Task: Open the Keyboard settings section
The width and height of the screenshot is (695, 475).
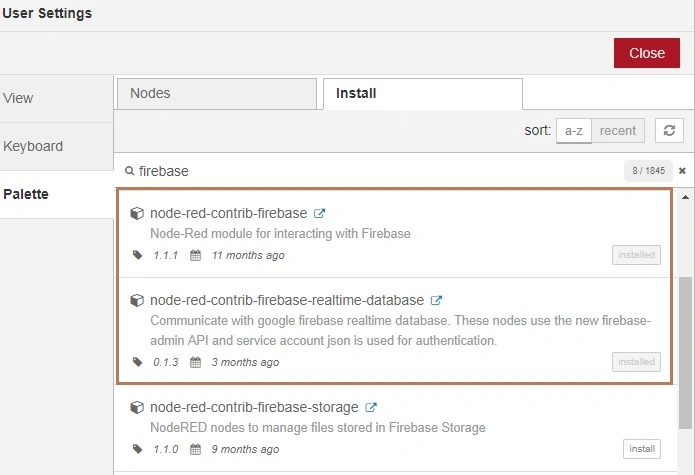Action: 56,147
